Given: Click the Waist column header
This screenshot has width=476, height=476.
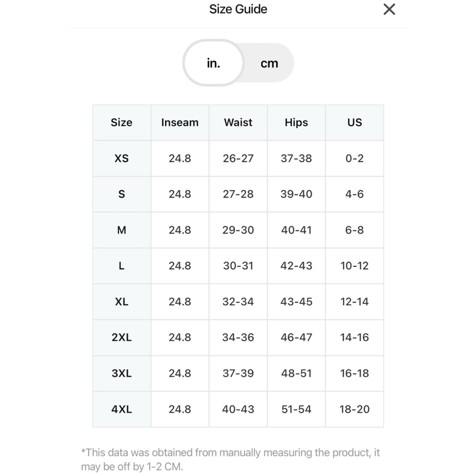Looking at the screenshot, I should tap(238, 122).
